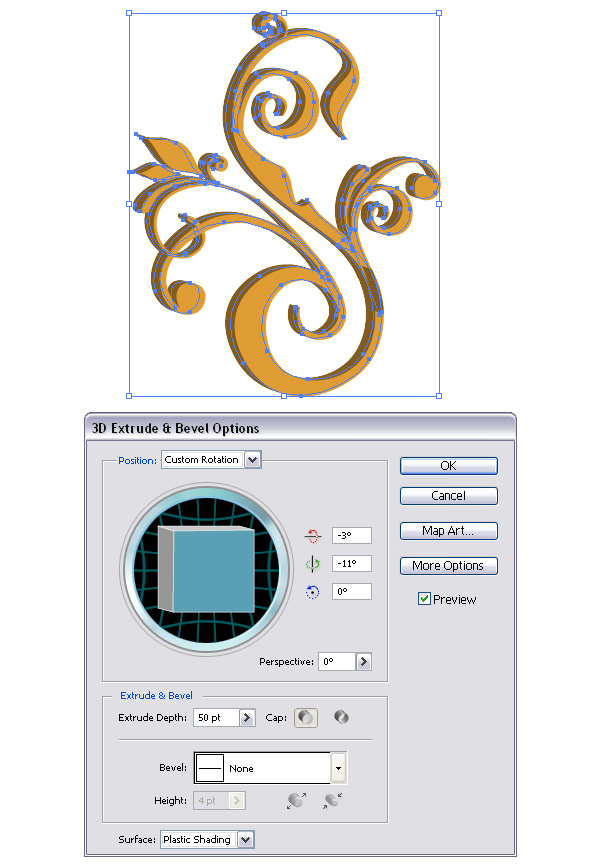
Task: Click the Extrude Depth field showing 50 pt
Action: [216, 718]
